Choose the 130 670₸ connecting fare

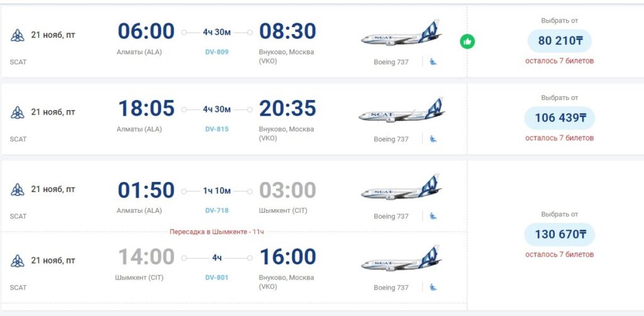pos(559,235)
